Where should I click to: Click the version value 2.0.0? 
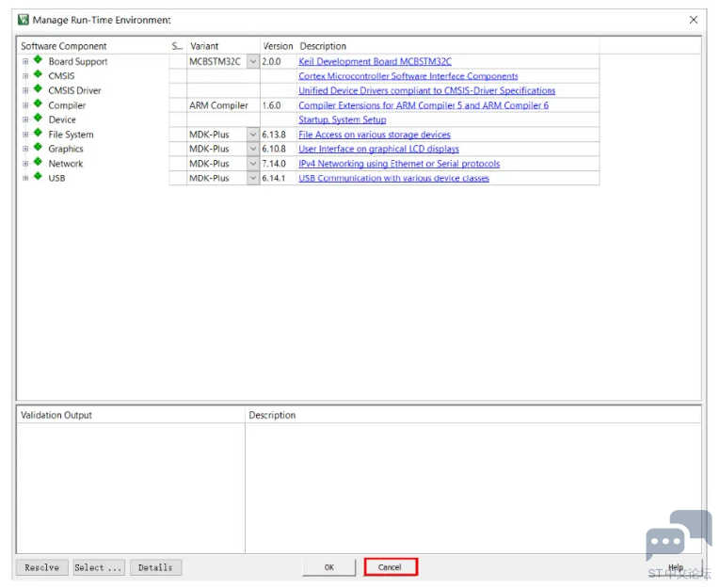(x=271, y=61)
